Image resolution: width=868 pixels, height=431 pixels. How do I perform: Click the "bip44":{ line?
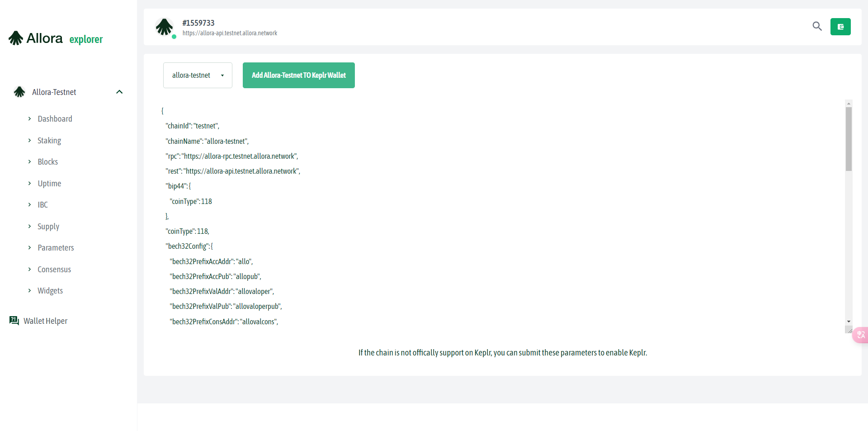178,186
